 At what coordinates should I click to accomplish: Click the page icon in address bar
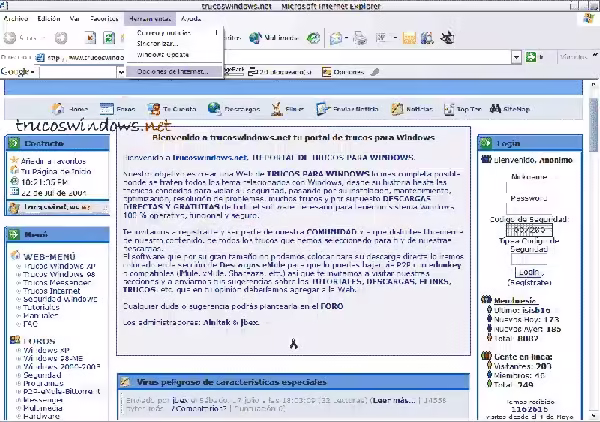(40, 58)
